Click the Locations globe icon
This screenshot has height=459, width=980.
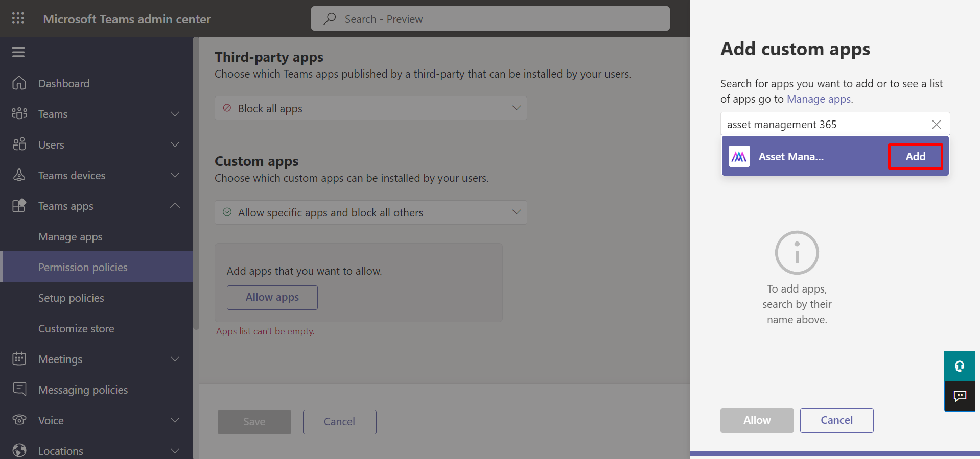click(19, 450)
